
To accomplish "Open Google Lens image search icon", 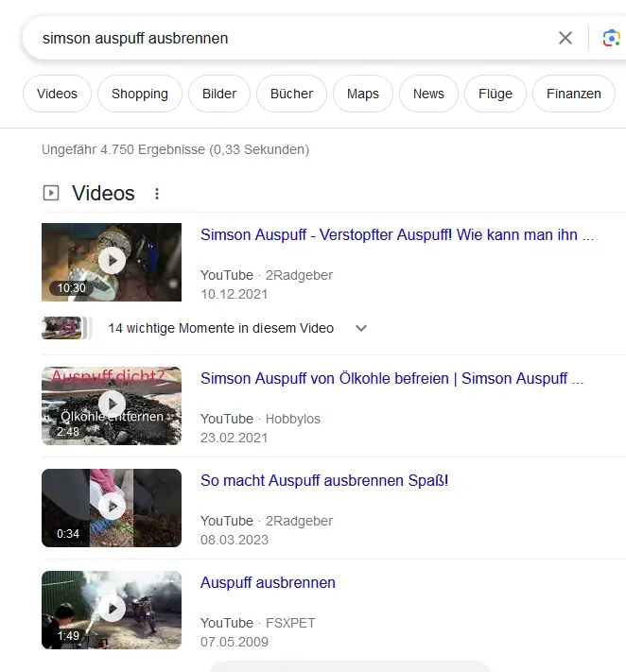I will [612, 38].
